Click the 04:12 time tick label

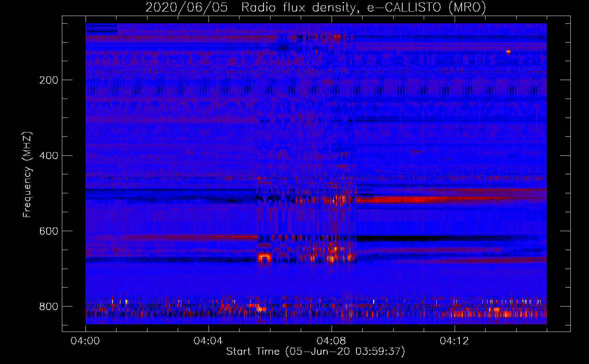[454, 341]
